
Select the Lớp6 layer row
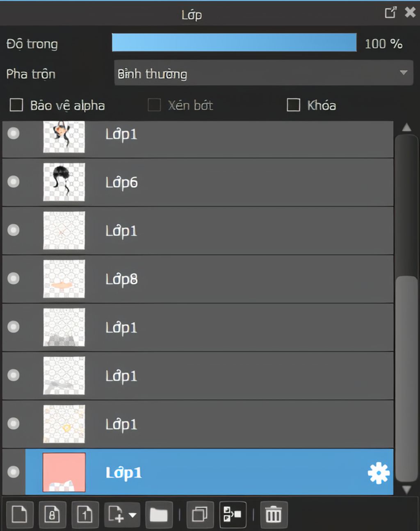198,182
